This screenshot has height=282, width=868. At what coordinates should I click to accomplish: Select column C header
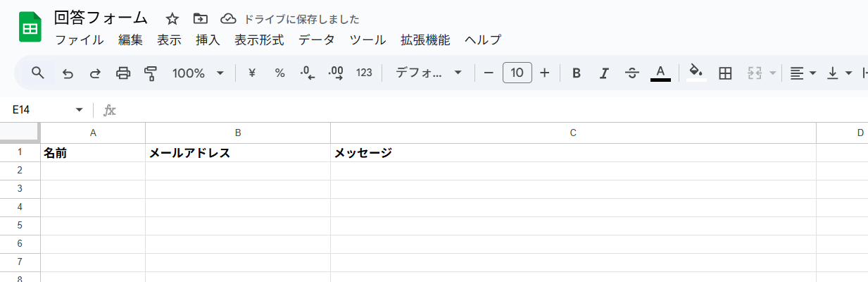[x=573, y=133]
